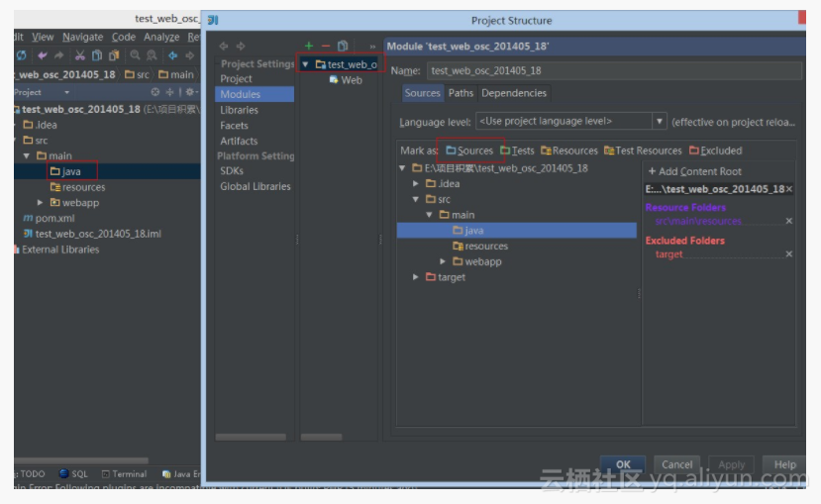Click Add Content Root

(x=695, y=171)
